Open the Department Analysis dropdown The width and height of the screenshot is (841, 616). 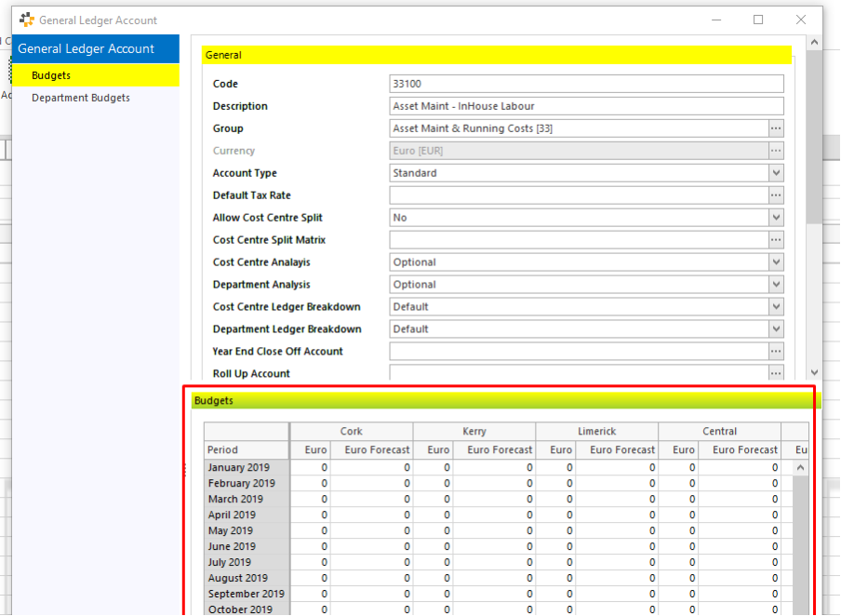point(775,284)
